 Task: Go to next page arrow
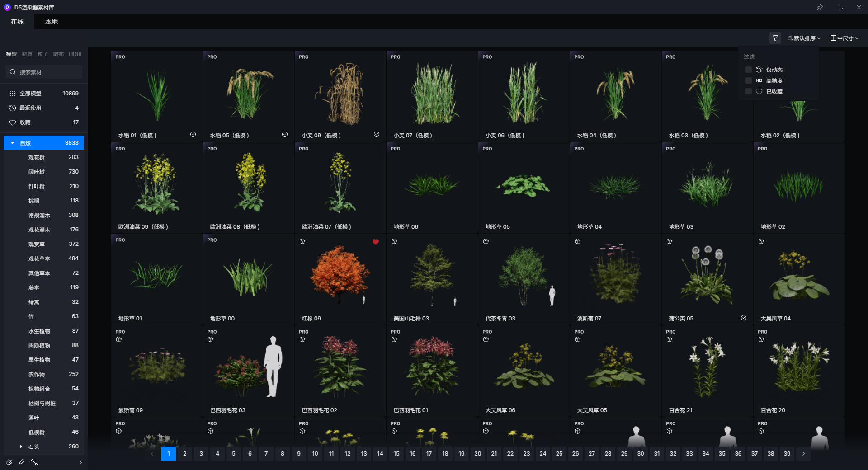point(803,454)
